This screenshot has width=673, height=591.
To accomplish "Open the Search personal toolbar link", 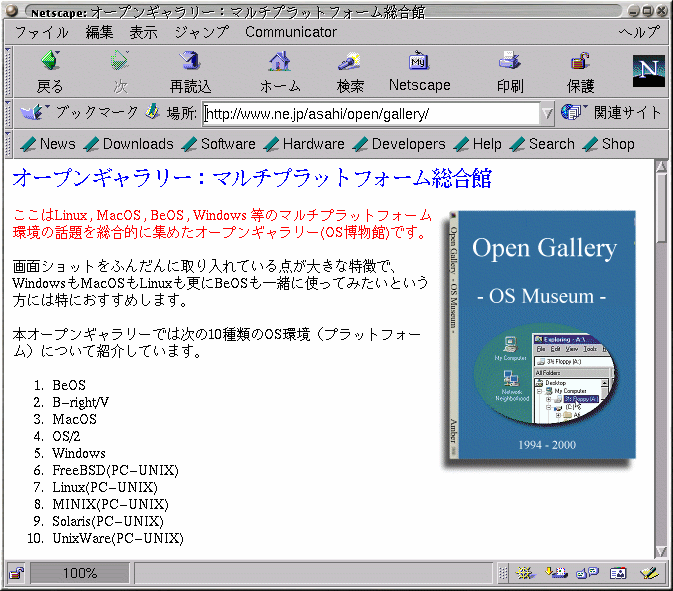I will click(542, 144).
